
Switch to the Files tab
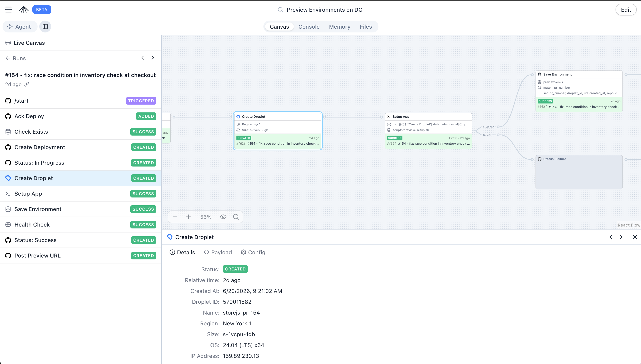point(366,27)
